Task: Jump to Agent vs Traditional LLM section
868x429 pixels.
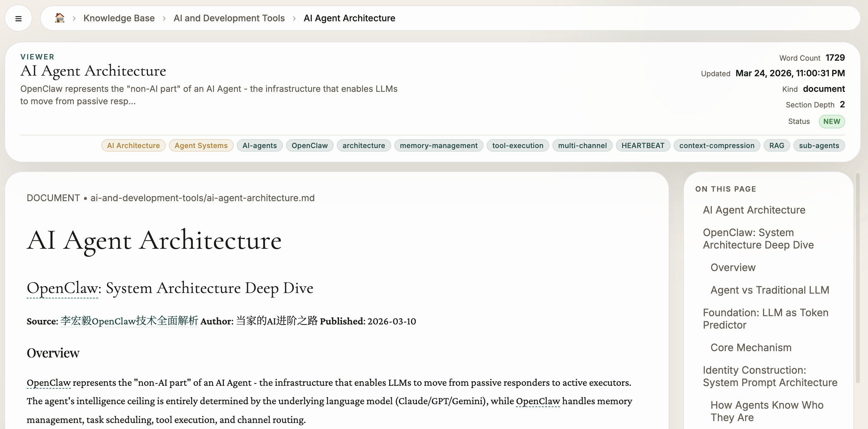Action: (769, 290)
